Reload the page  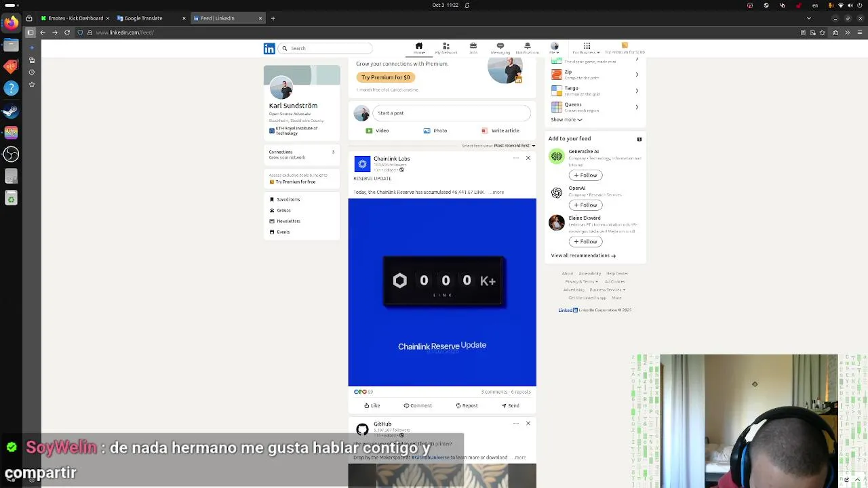[67, 33]
